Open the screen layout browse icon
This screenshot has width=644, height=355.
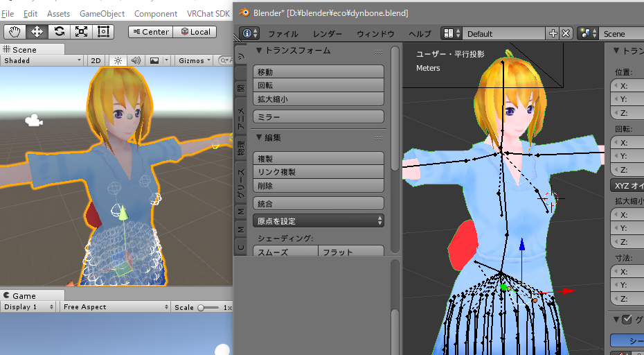pos(452,33)
